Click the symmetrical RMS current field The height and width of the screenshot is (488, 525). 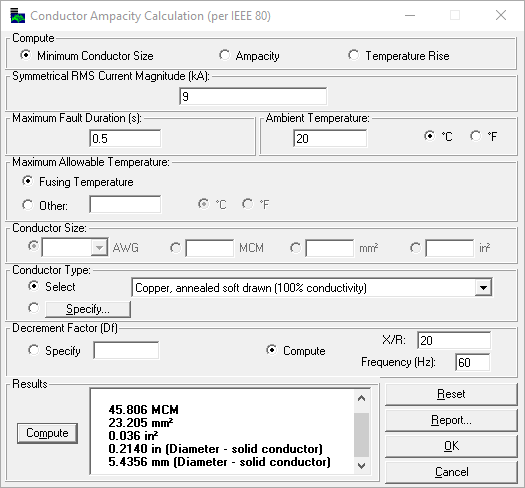pos(253,96)
